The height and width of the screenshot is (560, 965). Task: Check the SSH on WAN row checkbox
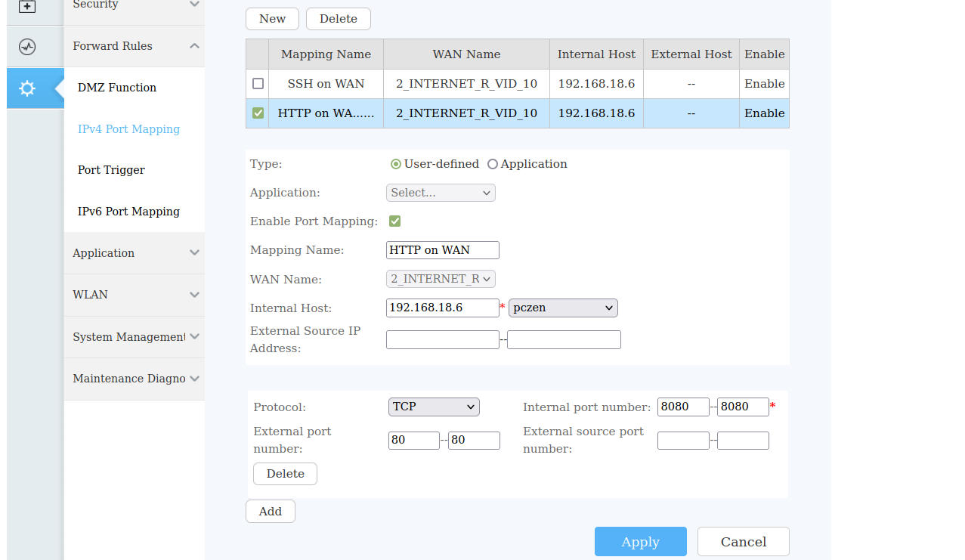click(x=258, y=84)
